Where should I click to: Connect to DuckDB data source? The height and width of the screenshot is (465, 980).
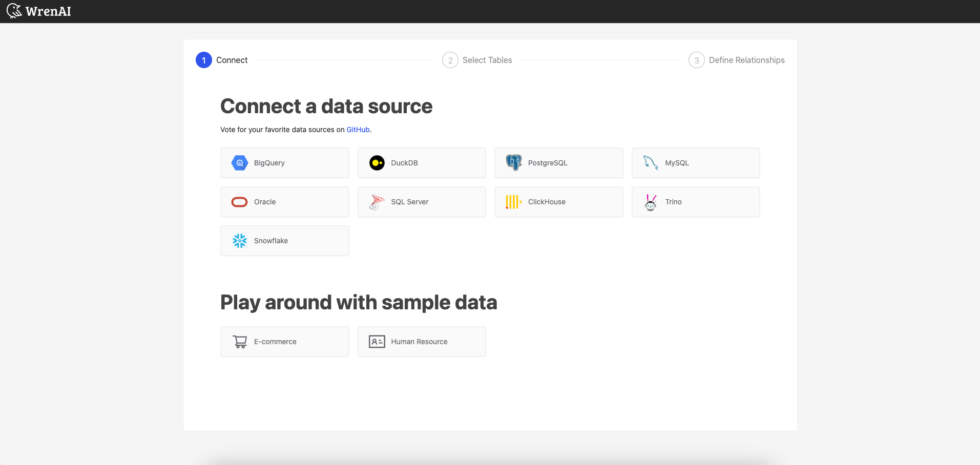coord(422,163)
